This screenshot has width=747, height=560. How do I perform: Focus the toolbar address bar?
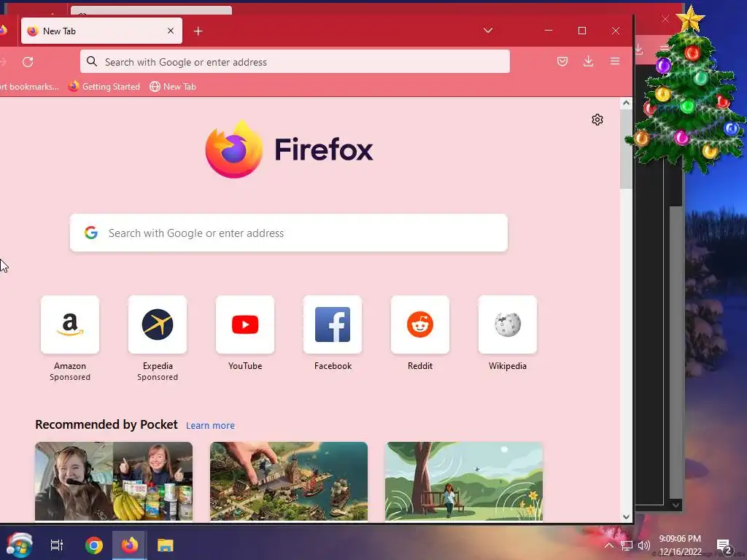[x=295, y=62]
